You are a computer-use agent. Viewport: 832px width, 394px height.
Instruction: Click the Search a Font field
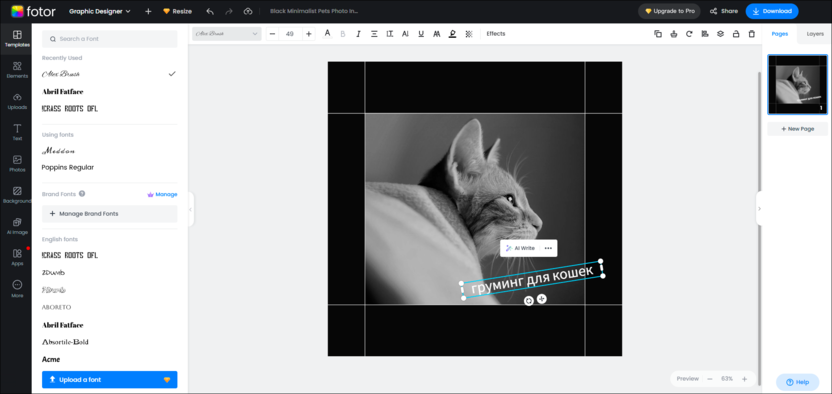[109, 39]
